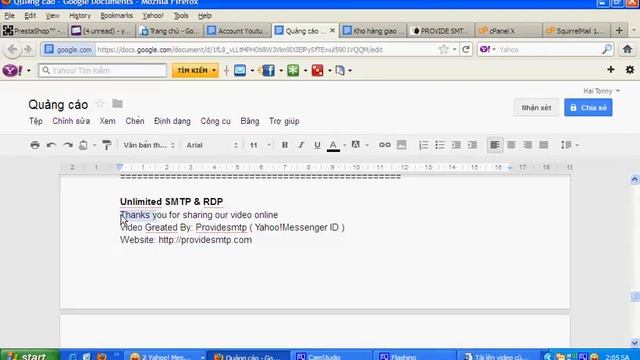The width and height of the screenshot is (640, 360).
Task: Click the green asterisk toolbar icon
Action: pos(293,70)
